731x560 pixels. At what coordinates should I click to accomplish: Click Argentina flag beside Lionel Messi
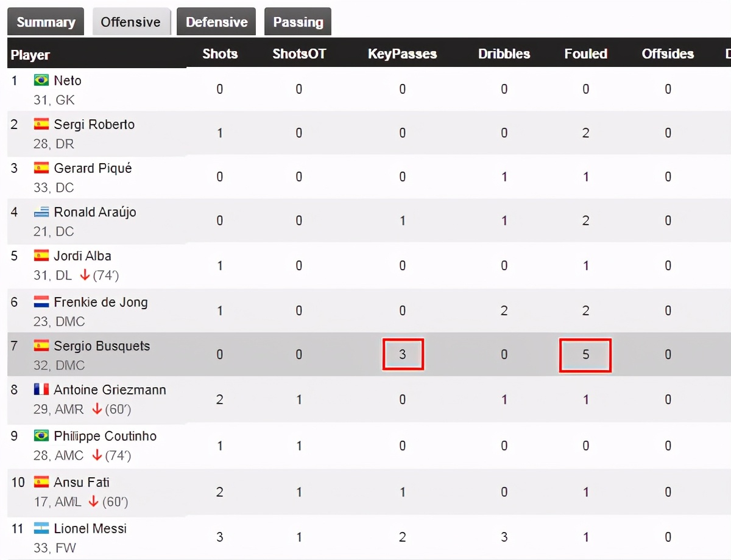point(41,528)
